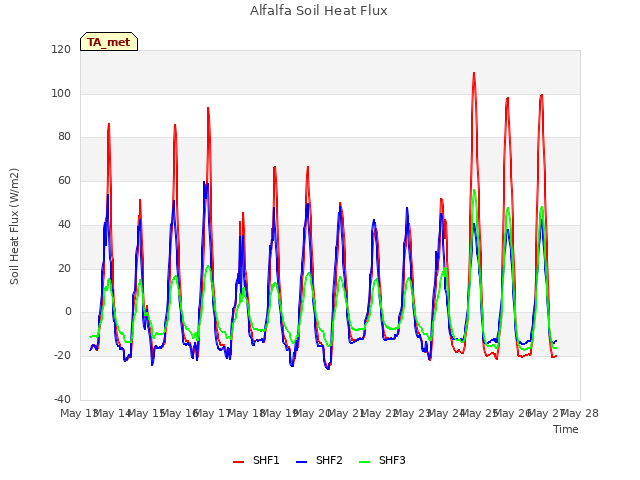Click the red SHF1 legend color marker
The image size is (640, 480).
238,462
